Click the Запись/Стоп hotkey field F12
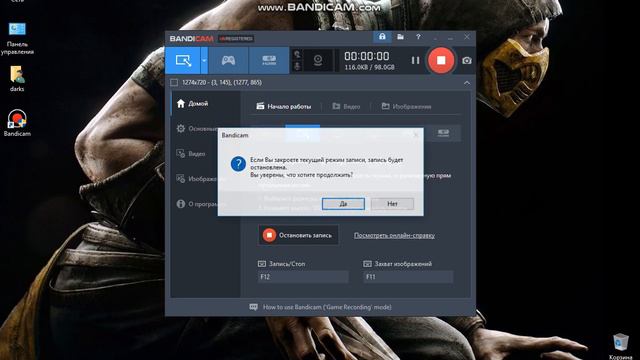640x360 pixels. pos(303,277)
